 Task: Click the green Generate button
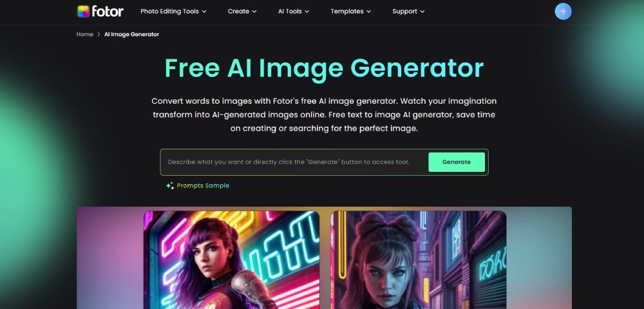[x=457, y=162]
